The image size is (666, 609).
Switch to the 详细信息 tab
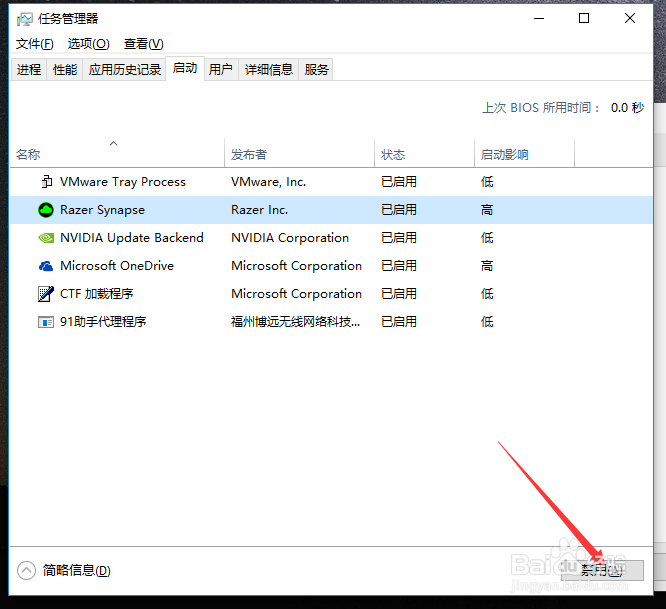(x=269, y=69)
